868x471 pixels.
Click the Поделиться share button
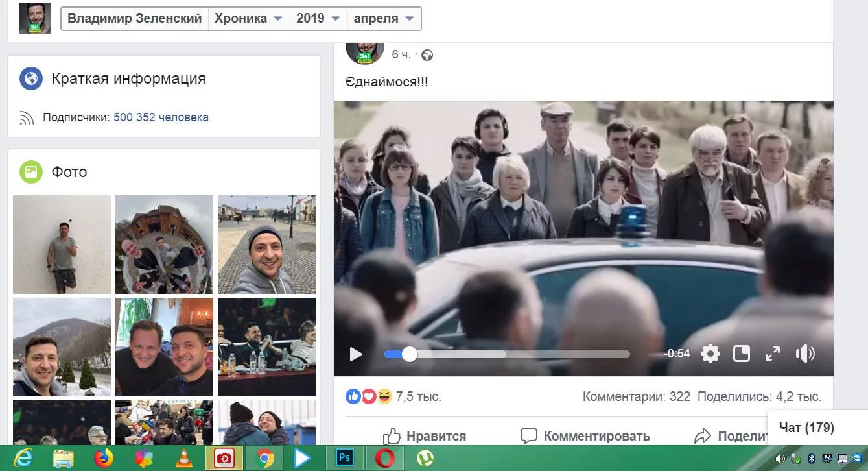(731, 436)
